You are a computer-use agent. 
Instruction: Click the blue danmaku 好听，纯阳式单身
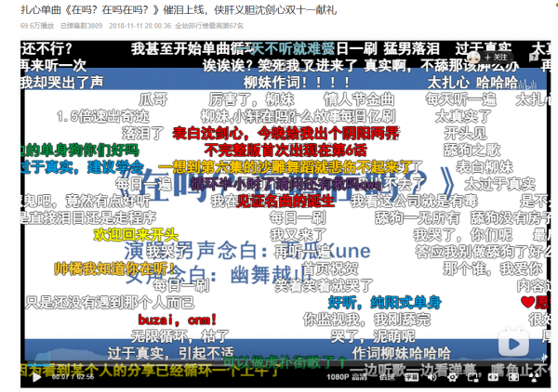pyautogui.click(x=385, y=303)
